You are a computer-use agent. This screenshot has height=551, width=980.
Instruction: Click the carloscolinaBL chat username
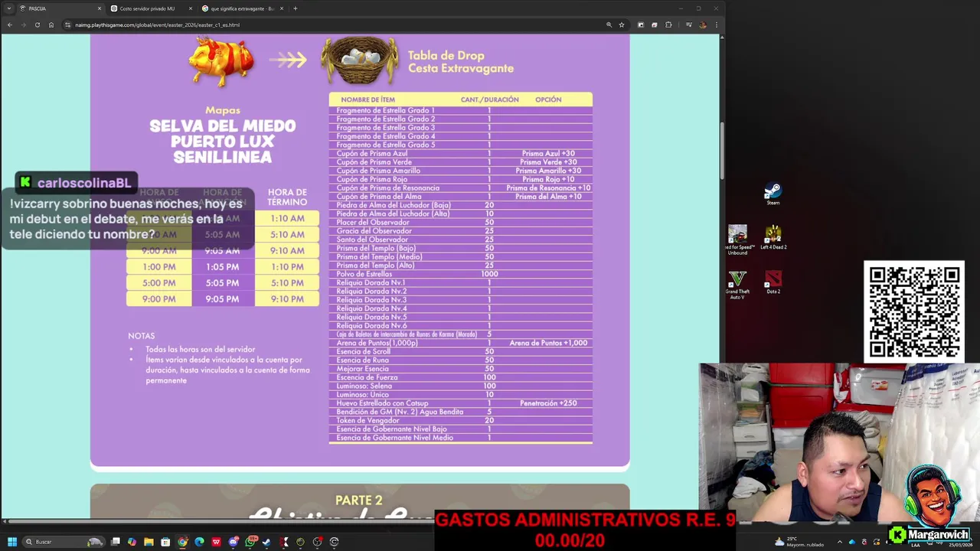pos(83,183)
